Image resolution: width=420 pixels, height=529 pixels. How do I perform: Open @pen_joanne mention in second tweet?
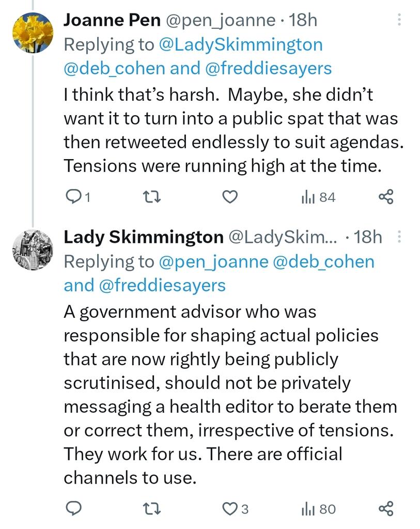click(213, 261)
